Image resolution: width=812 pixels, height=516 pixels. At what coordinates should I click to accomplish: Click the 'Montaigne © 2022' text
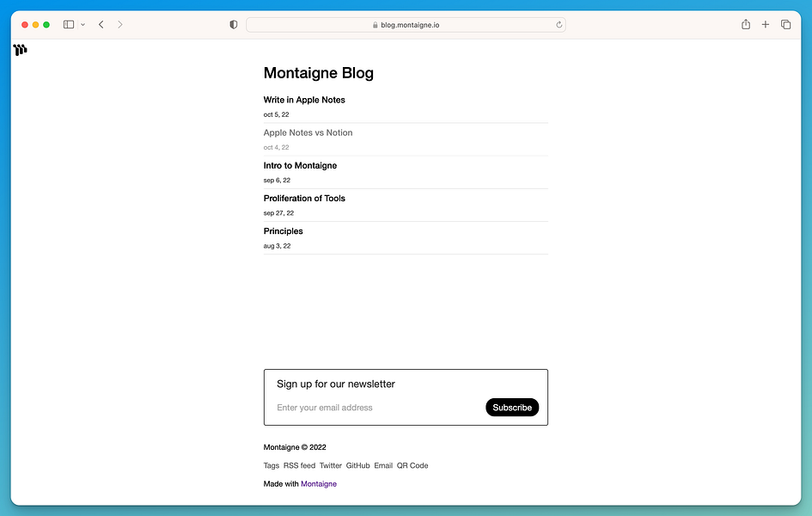[295, 447]
